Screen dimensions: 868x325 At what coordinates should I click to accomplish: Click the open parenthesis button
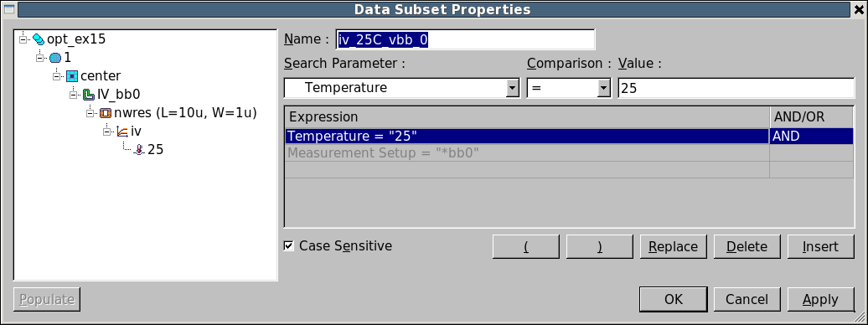pos(526,246)
